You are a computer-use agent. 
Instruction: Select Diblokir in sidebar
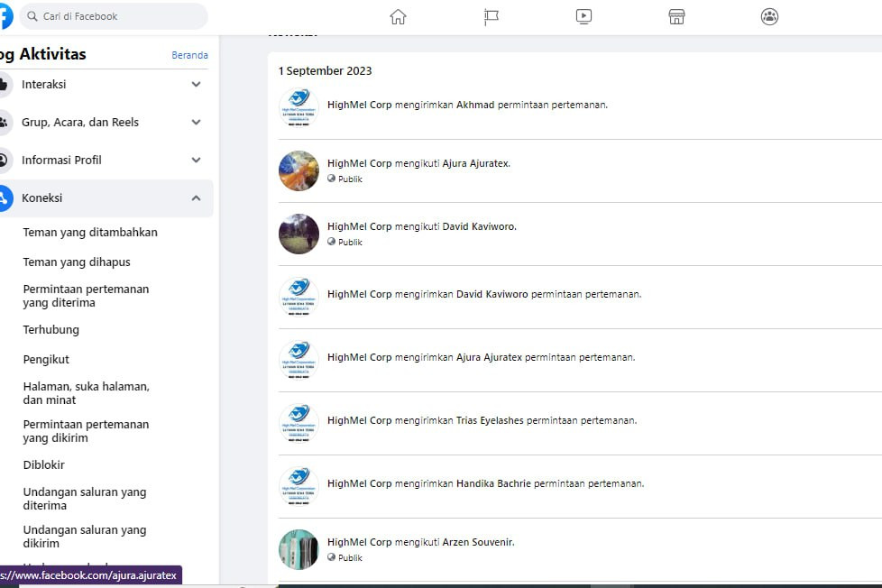[44, 464]
